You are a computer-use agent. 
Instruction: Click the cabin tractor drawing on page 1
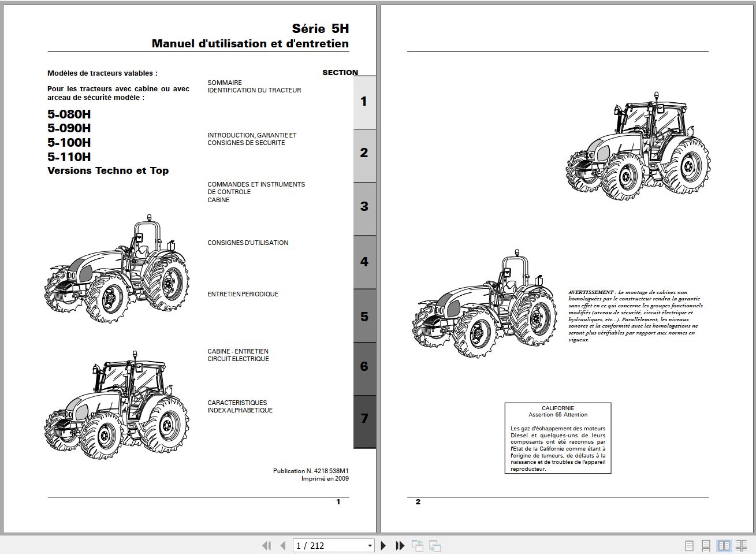(116, 404)
